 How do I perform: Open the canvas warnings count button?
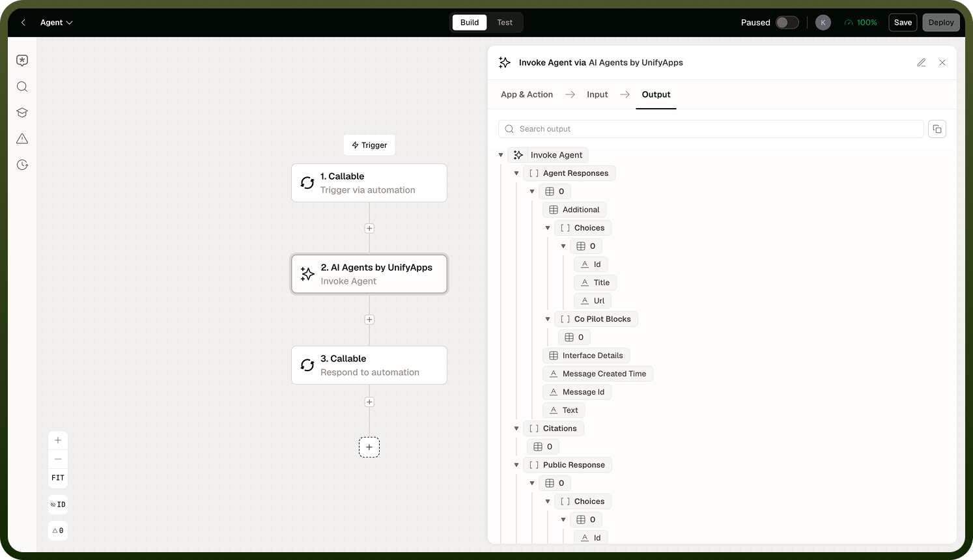click(58, 531)
